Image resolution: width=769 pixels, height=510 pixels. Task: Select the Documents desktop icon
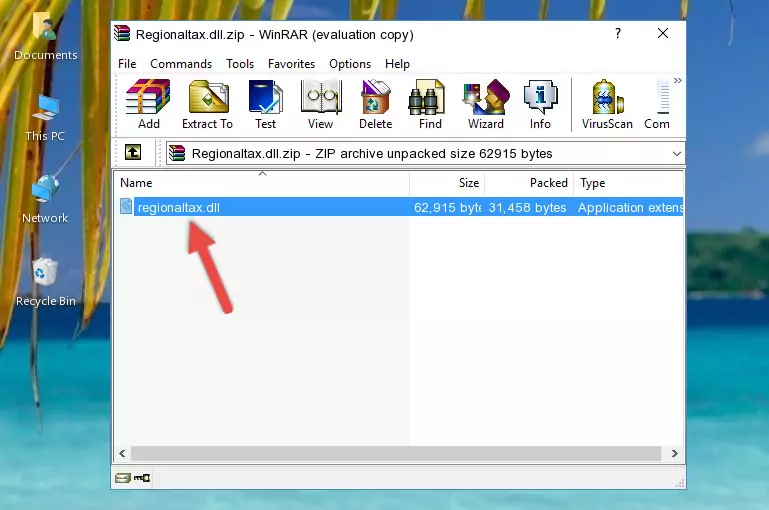point(46,37)
